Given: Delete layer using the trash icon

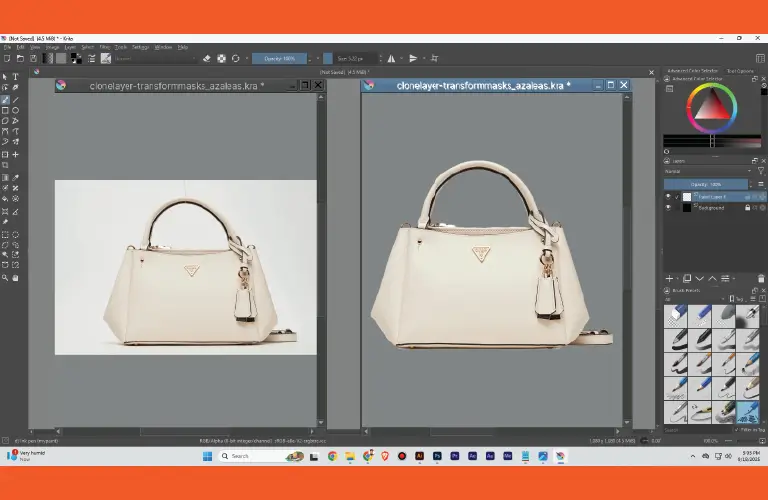Looking at the screenshot, I should (759, 278).
